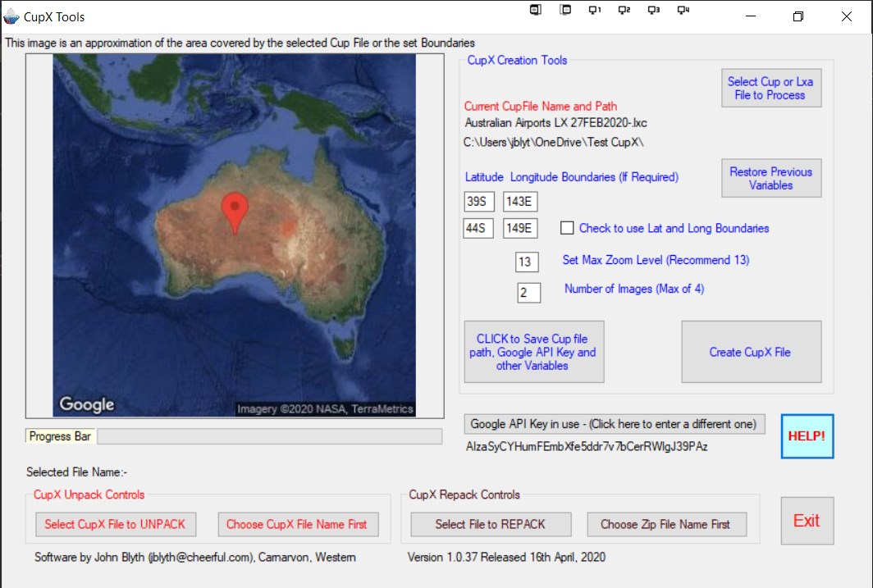Click Select Cup or Lxa File to Process
Viewport: 873px width, 588px height.
tap(770, 88)
